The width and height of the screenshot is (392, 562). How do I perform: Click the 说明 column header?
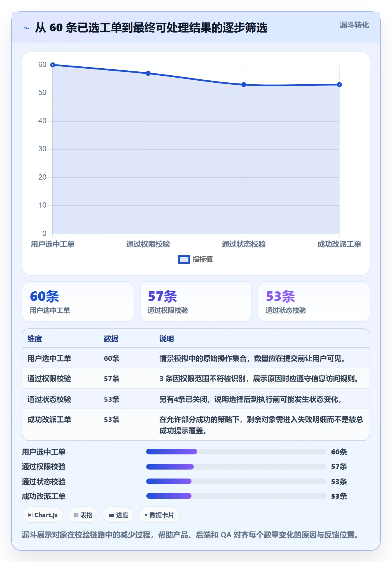point(167,339)
